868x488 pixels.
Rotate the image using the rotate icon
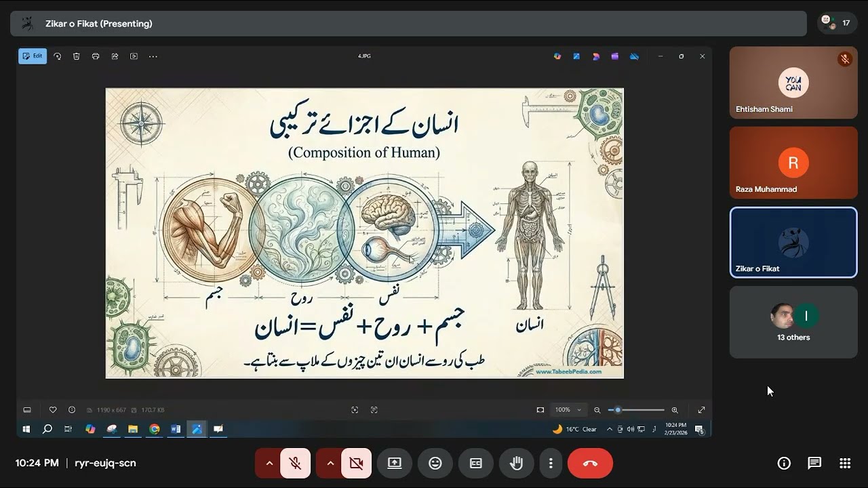(58, 56)
